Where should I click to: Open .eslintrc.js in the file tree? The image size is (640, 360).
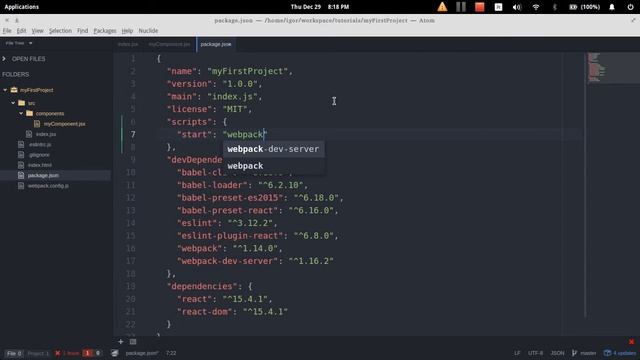pos(40,144)
